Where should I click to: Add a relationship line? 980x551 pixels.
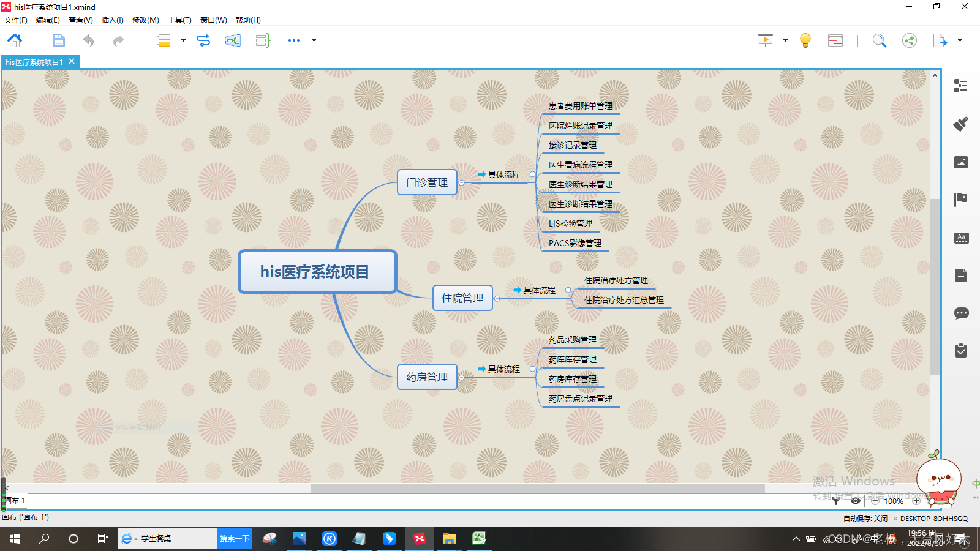coord(203,40)
